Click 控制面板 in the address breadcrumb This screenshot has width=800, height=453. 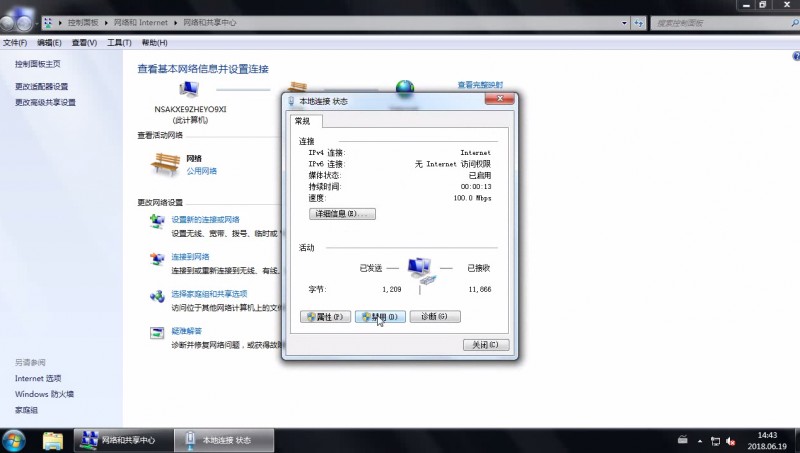(83, 22)
